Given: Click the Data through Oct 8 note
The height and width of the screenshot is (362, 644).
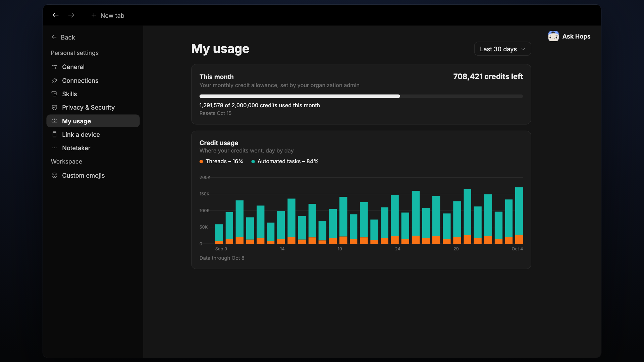Looking at the screenshot, I should pos(222,258).
